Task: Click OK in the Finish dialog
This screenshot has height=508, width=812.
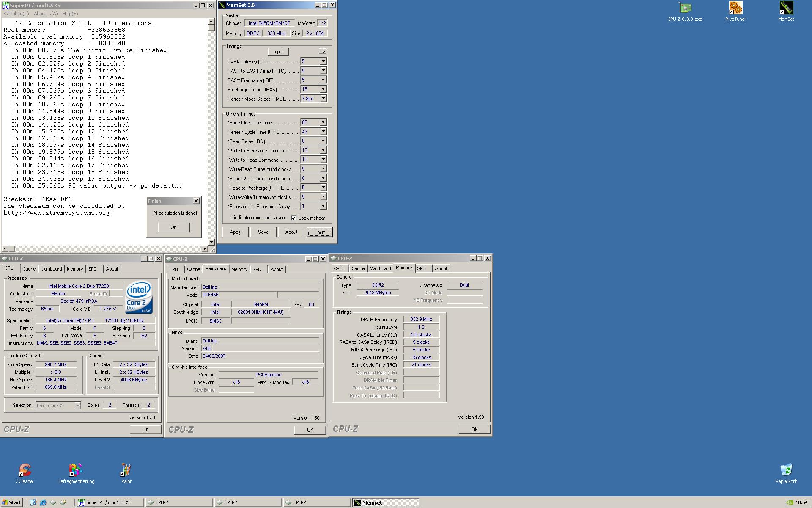Action: (173, 227)
